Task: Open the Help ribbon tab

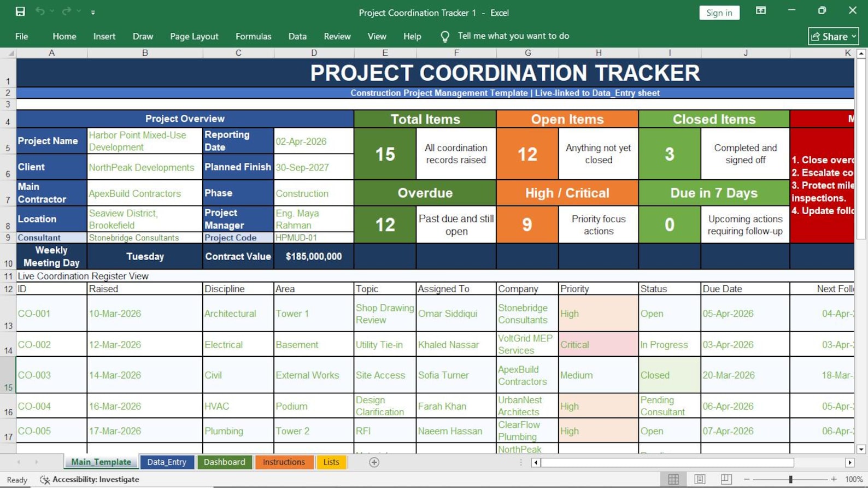Action: click(412, 36)
